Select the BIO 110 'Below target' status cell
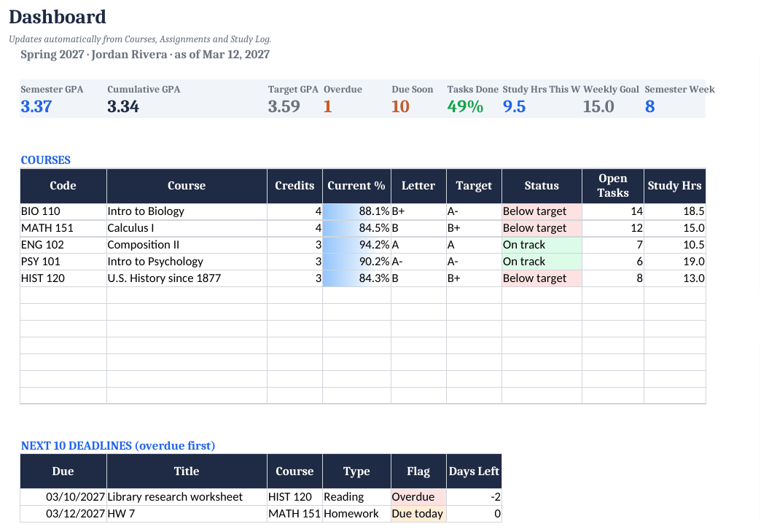The width and height of the screenshot is (769, 532). 542,211
